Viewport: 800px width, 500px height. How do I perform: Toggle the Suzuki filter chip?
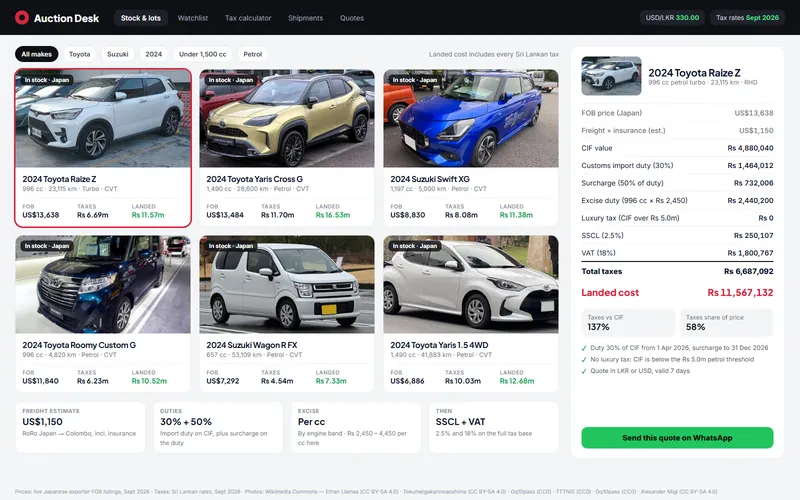click(x=118, y=54)
